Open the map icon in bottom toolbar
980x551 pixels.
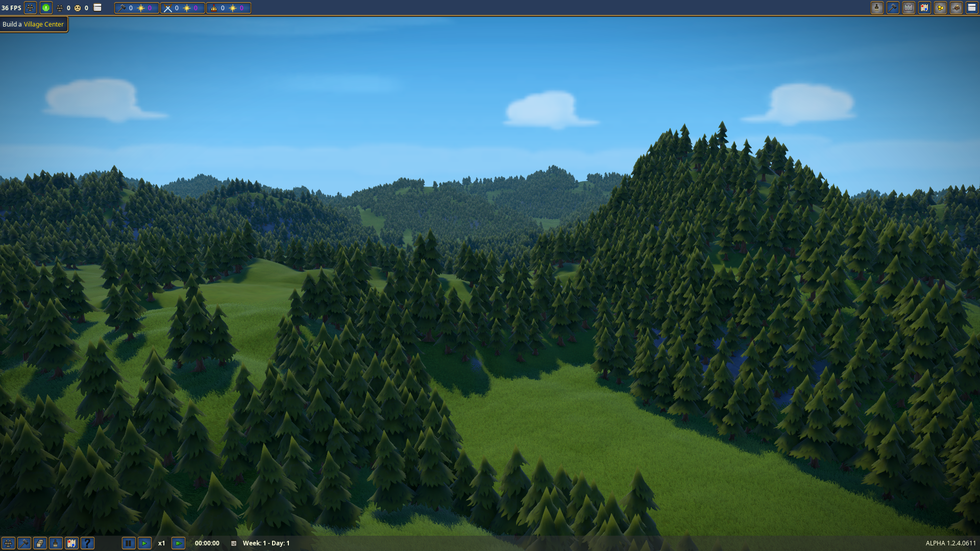[71, 543]
